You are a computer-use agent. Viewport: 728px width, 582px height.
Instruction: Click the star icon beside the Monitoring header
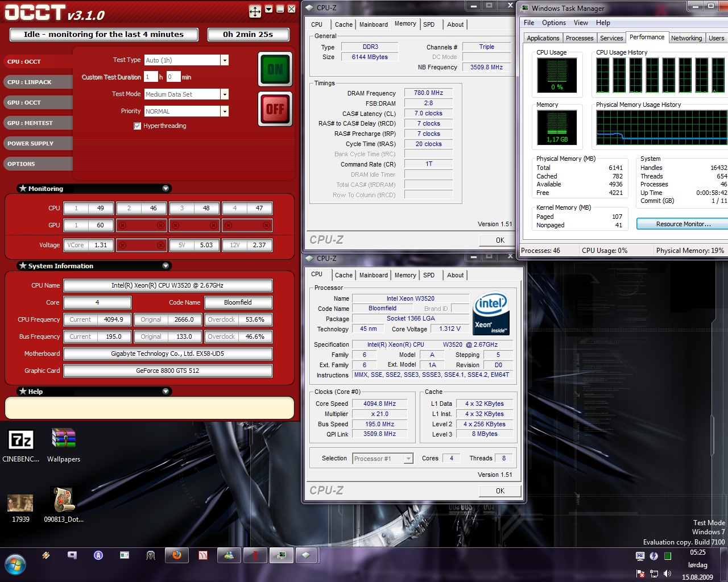(23, 188)
